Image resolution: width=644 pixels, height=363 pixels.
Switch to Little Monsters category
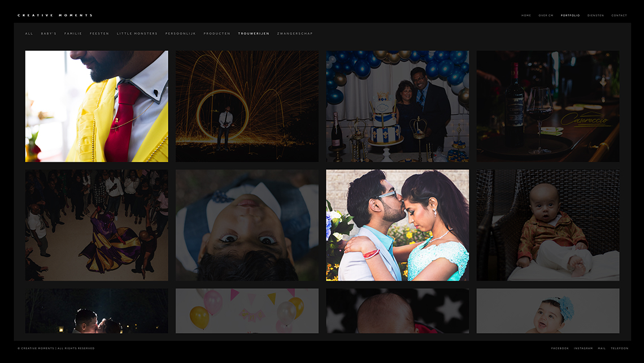click(x=137, y=33)
